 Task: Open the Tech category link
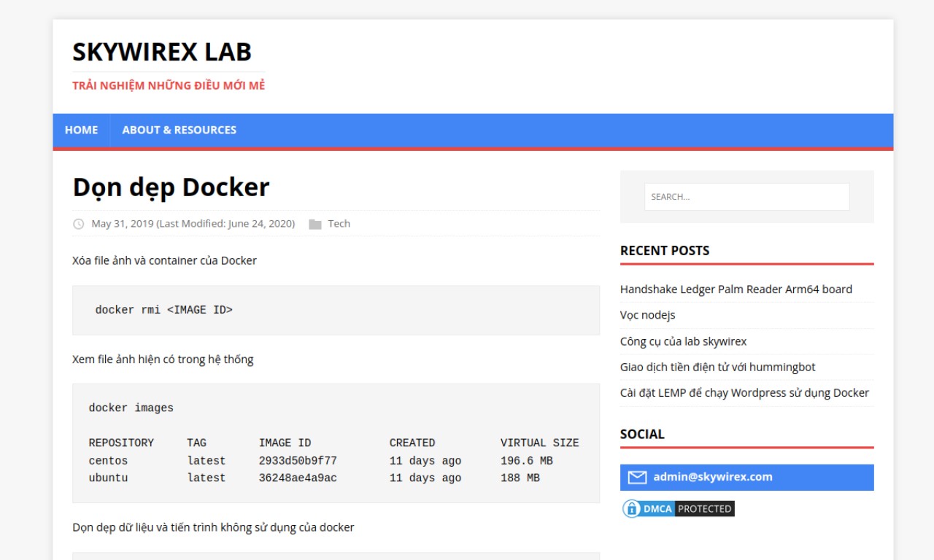339,224
